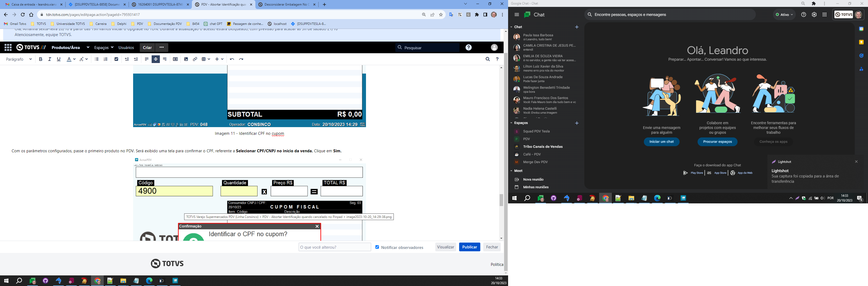The height and width of the screenshot is (286, 868).
Task: Switch to the Desconsiderar Embalagem browser tab
Action: (286, 5)
